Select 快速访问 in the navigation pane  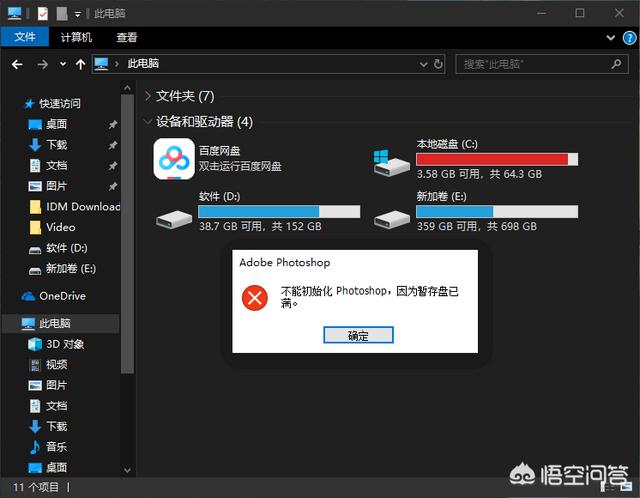point(60,104)
